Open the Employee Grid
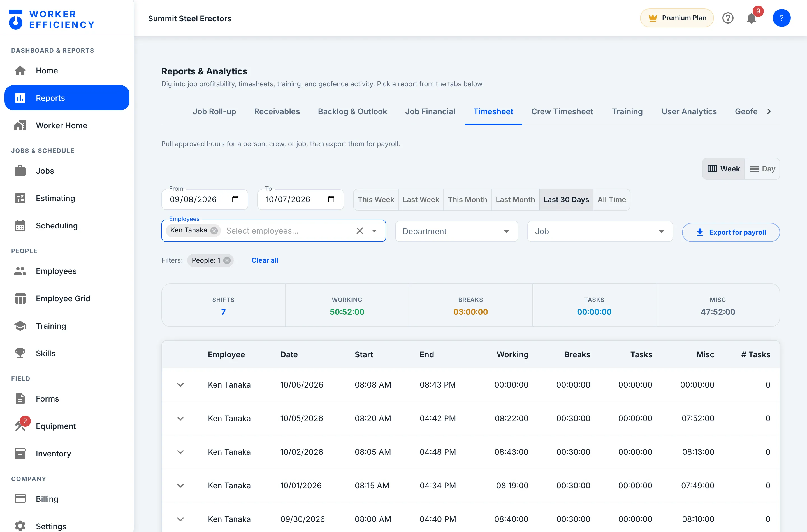The height and width of the screenshot is (532, 807). (x=67, y=298)
